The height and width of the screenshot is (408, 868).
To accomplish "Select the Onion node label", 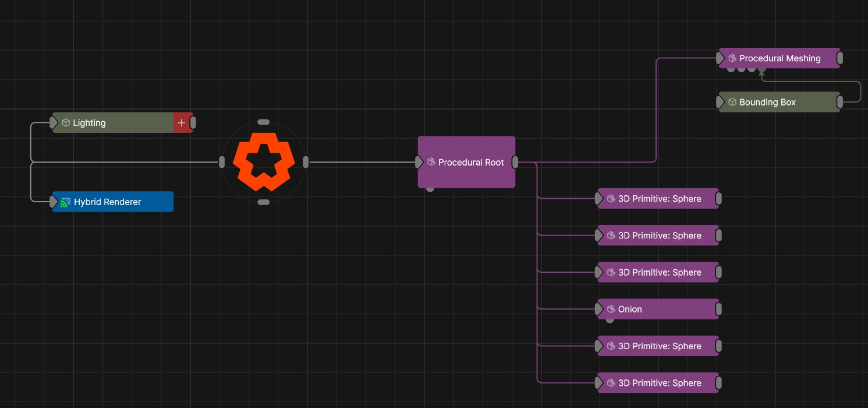I will (630, 309).
